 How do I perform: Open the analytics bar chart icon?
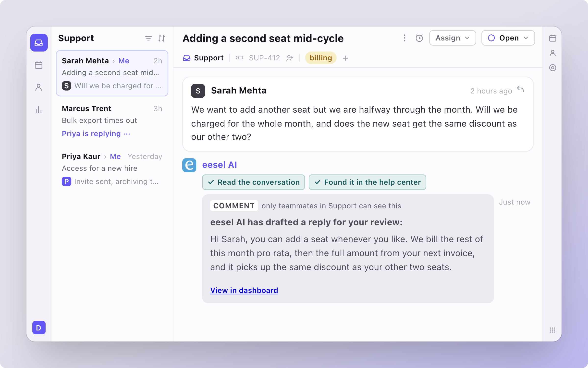click(x=39, y=110)
